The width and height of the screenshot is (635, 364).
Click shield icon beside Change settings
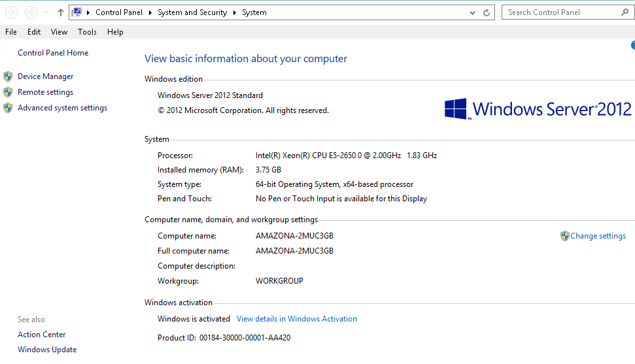tap(565, 236)
